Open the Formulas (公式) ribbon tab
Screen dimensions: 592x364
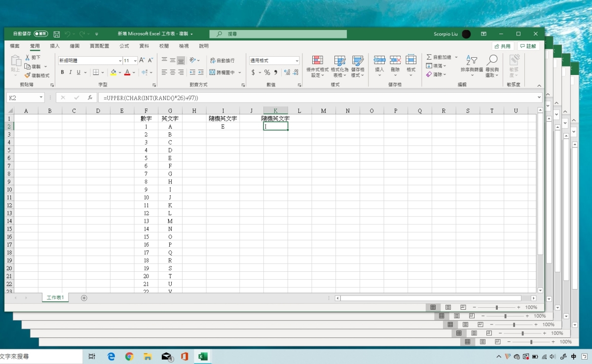124,46
